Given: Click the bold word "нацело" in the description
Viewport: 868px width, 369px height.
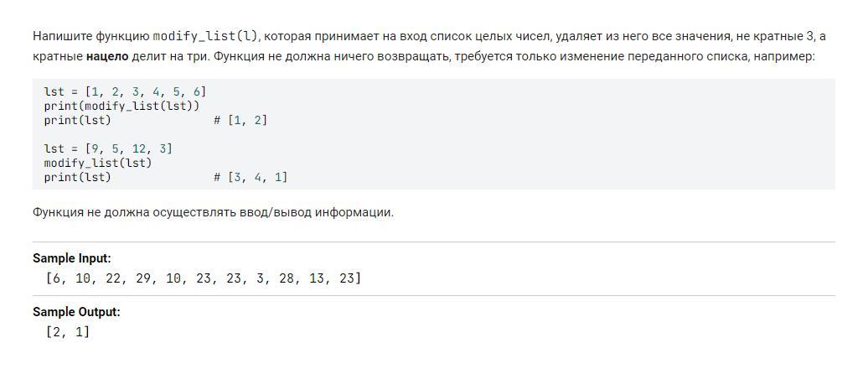Looking at the screenshot, I should [x=107, y=56].
